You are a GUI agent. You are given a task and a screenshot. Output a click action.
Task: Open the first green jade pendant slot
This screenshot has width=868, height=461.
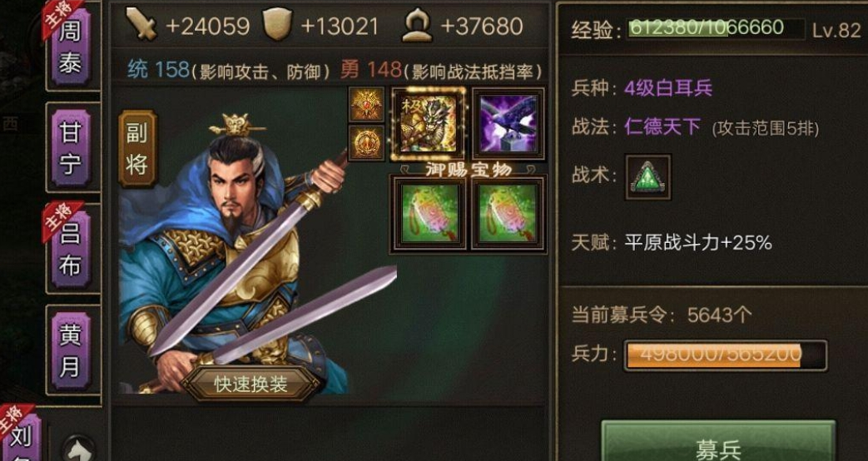tap(429, 214)
